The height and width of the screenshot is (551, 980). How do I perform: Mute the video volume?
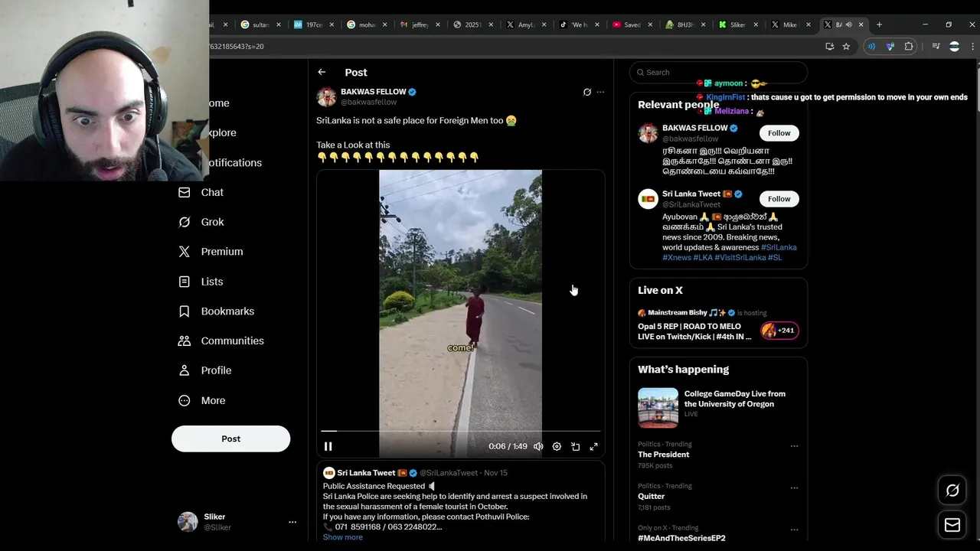tap(538, 446)
